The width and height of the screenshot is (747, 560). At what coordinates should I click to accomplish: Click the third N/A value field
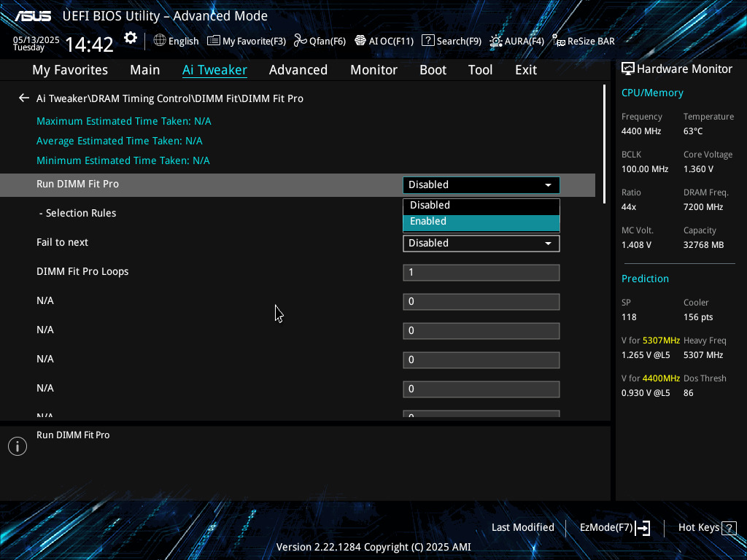point(481,360)
